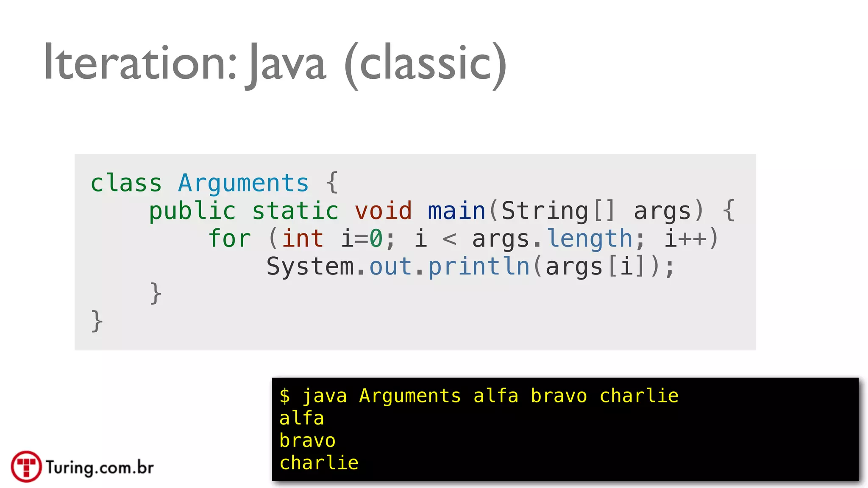The height and width of the screenshot is (488, 868).
Task: Click the Turing logo icon
Action: pyautogui.click(x=26, y=466)
